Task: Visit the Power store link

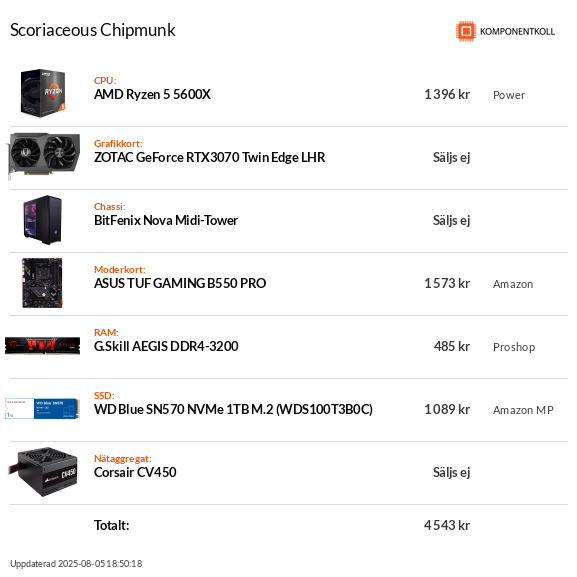Action: pos(509,95)
